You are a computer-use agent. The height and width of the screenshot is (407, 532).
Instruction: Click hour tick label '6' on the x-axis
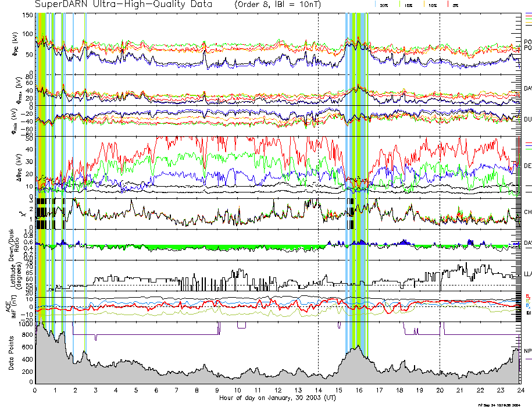[x=156, y=390]
